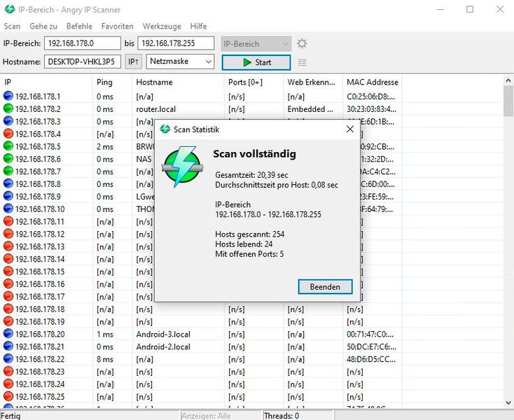Screen dimensions: 514x420
Task: Click the red status icon for 192.168.178.25
Action: pos(8,396)
